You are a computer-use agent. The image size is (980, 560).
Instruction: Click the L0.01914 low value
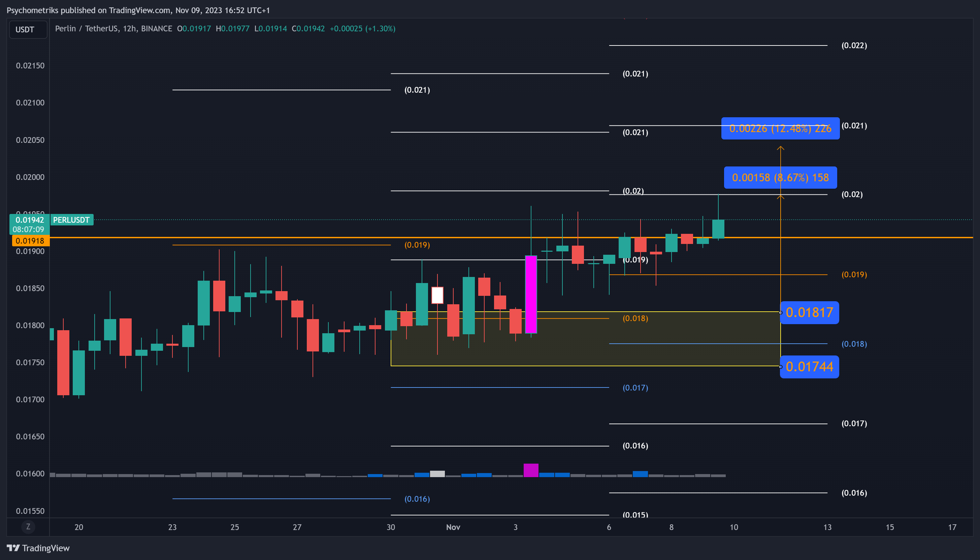(270, 28)
